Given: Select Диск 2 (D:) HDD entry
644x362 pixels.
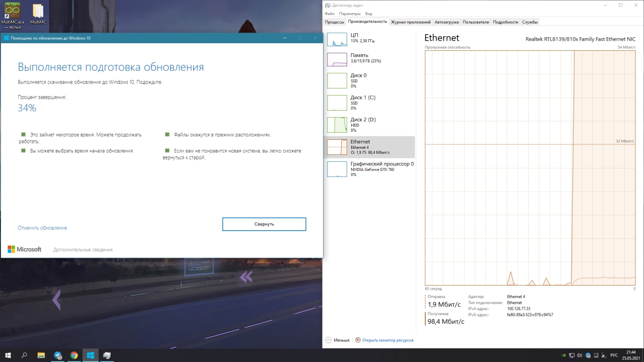Looking at the screenshot, I should pyautogui.click(x=370, y=125).
